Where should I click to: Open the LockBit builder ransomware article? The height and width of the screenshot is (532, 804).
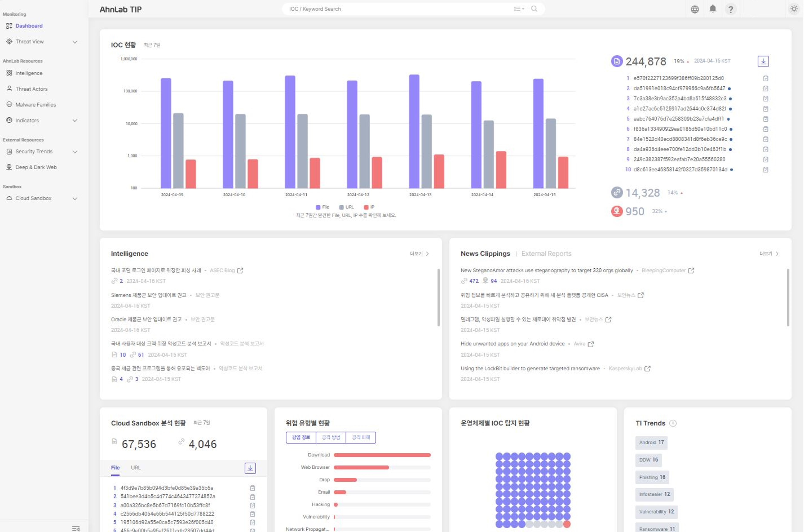click(x=530, y=368)
